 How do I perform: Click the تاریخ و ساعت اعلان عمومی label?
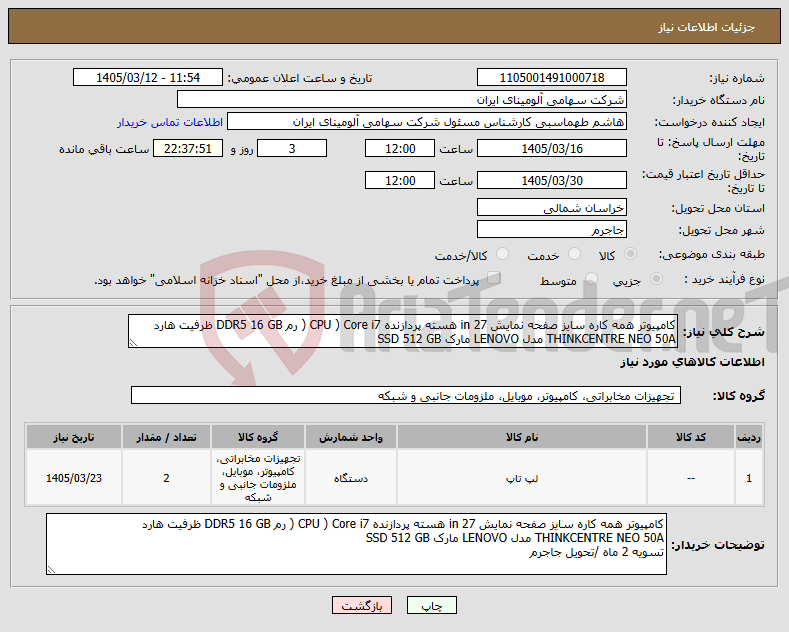(x=300, y=78)
